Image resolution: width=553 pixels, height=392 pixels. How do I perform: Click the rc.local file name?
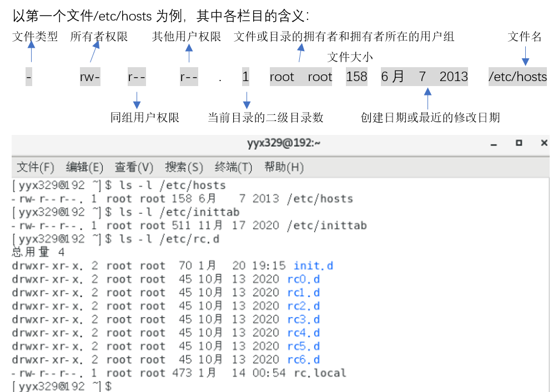tap(320, 373)
